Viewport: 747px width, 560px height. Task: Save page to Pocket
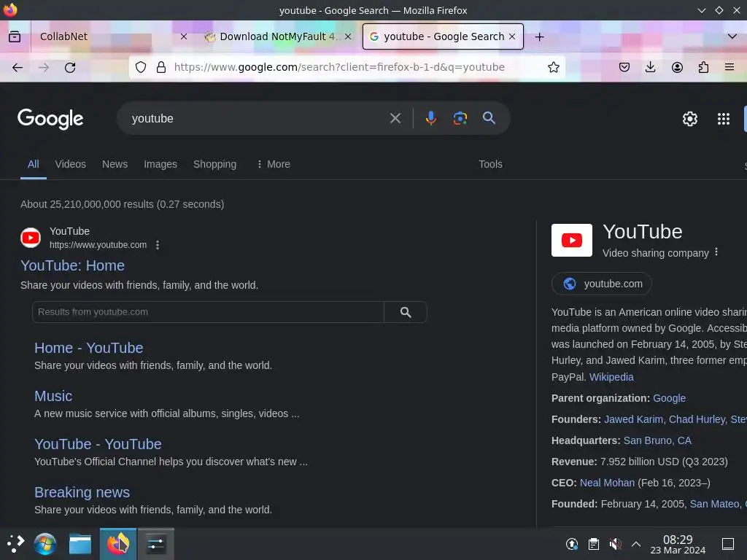(624, 67)
